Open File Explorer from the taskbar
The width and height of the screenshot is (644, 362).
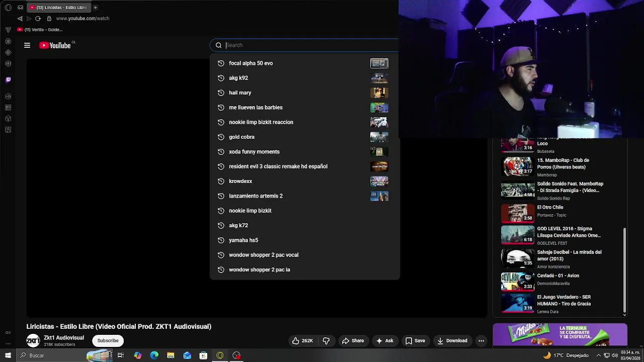click(x=171, y=355)
